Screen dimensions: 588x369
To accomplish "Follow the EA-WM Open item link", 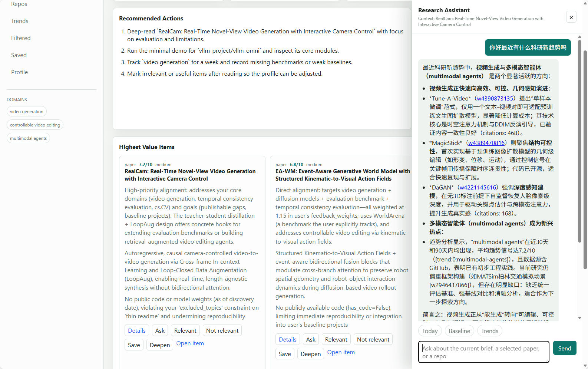I will pos(341,352).
